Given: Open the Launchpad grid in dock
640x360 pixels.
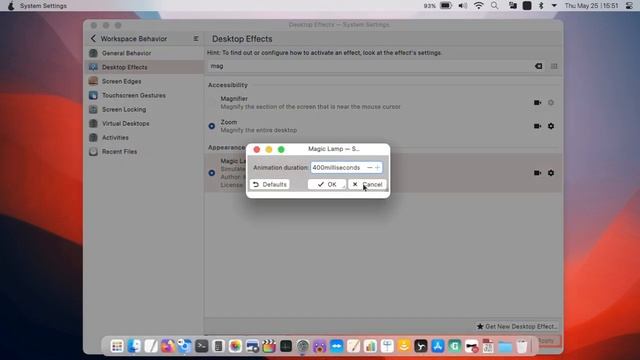Looking at the screenshot, I should coord(117,347).
